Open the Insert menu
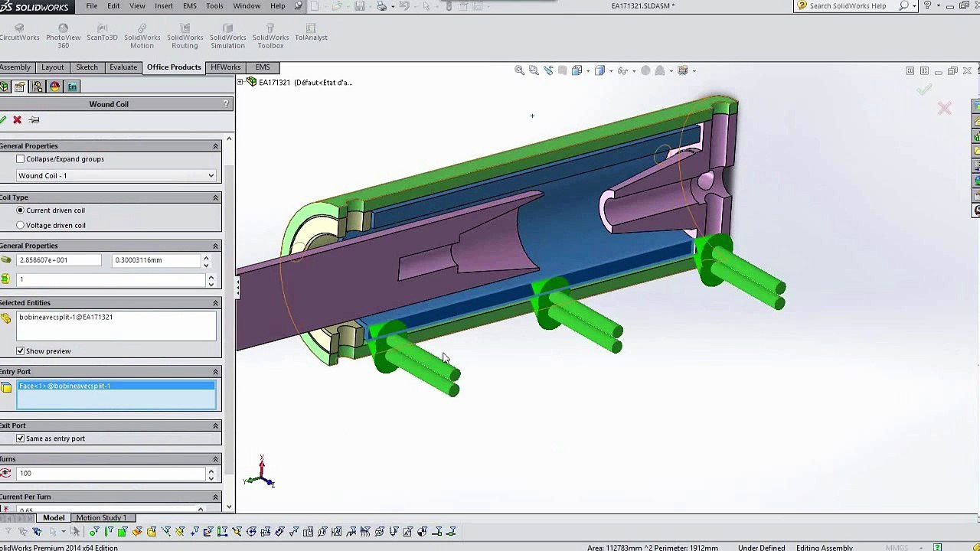This screenshot has height=551, width=980. point(164,6)
